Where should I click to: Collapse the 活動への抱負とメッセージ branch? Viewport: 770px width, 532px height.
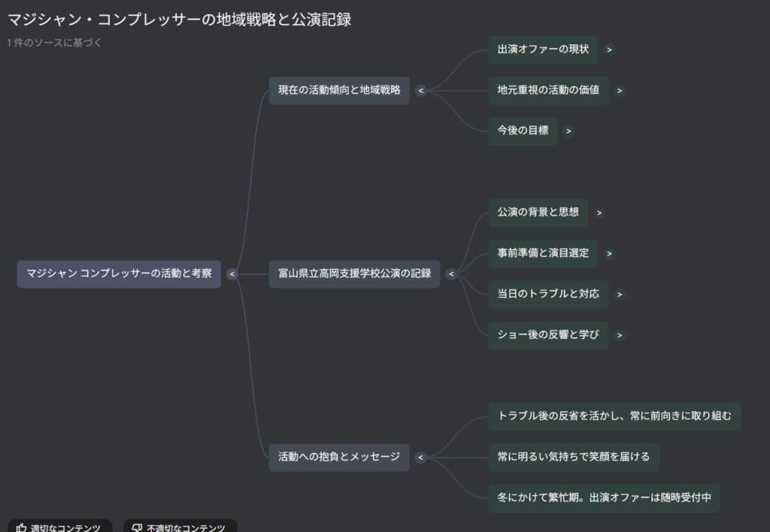420,457
